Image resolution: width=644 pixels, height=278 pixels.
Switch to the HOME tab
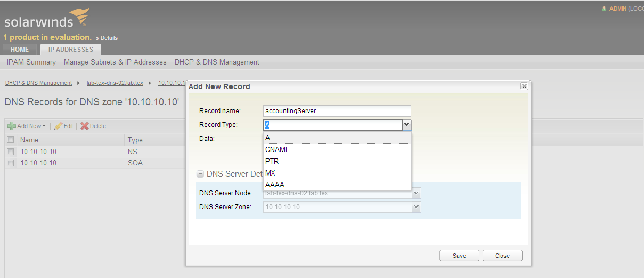[20, 50]
